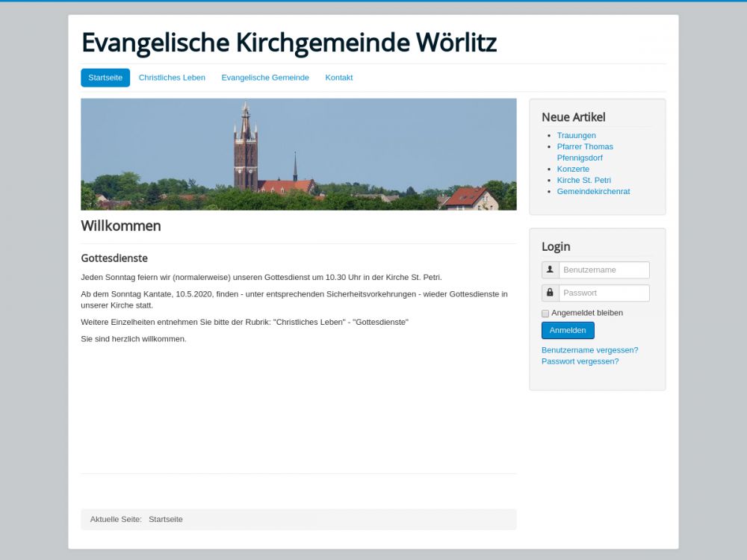Click the church panorama header image
This screenshot has height=560, width=747.
point(298,154)
